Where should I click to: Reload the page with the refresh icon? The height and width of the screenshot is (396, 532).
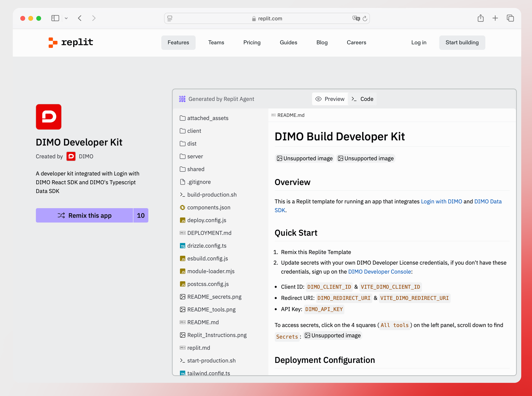tap(365, 19)
